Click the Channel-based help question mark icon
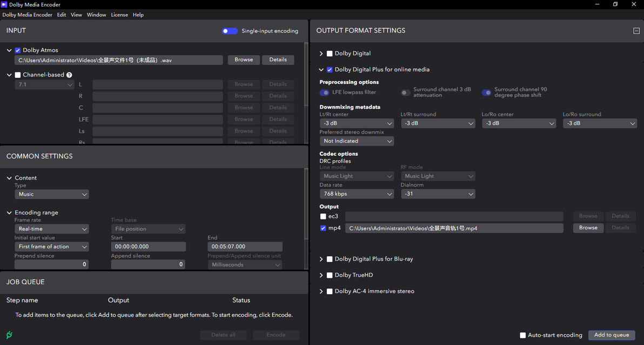Image resolution: width=644 pixels, height=345 pixels. (69, 75)
